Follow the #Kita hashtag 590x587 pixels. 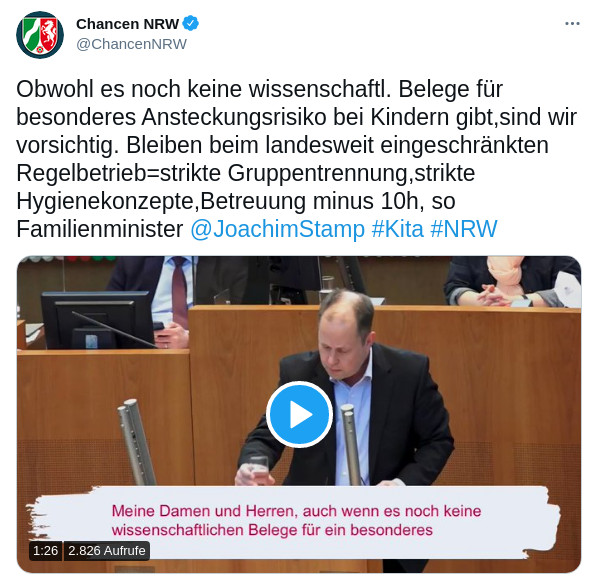pyautogui.click(x=397, y=229)
